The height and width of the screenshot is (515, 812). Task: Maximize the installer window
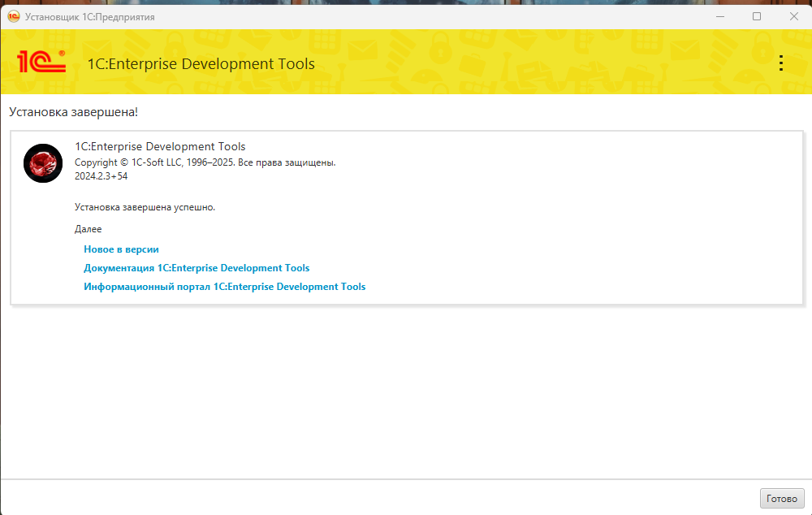pos(757,16)
